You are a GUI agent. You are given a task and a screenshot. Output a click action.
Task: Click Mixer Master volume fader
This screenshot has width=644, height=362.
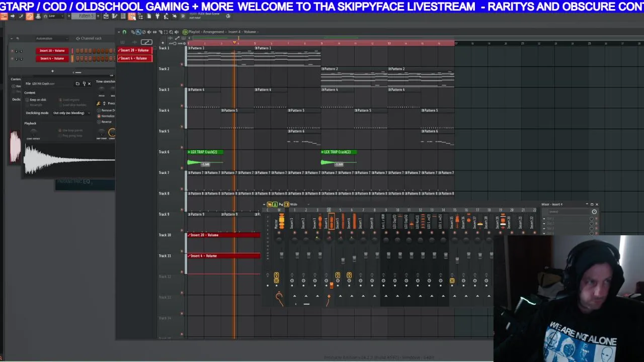(x=282, y=254)
